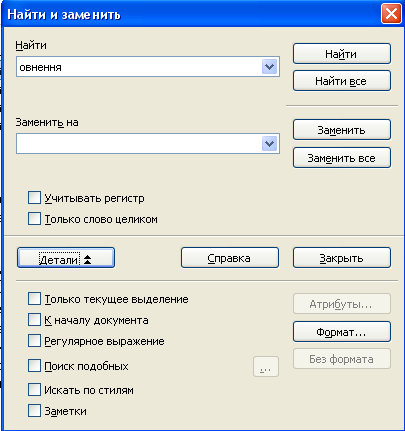Viewport: 405px width, 431px height.
Task: Enable Учитывать регистр checkbox
Action: click(34, 198)
